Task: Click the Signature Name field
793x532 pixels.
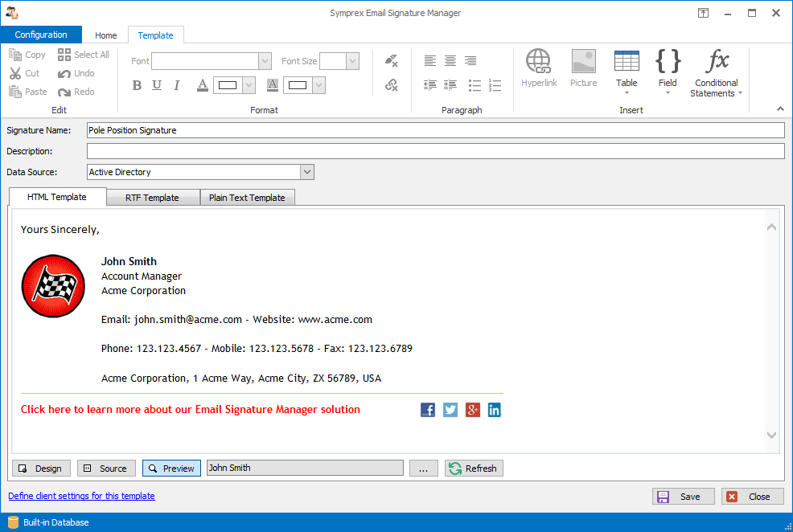Action: (x=435, y=130)
